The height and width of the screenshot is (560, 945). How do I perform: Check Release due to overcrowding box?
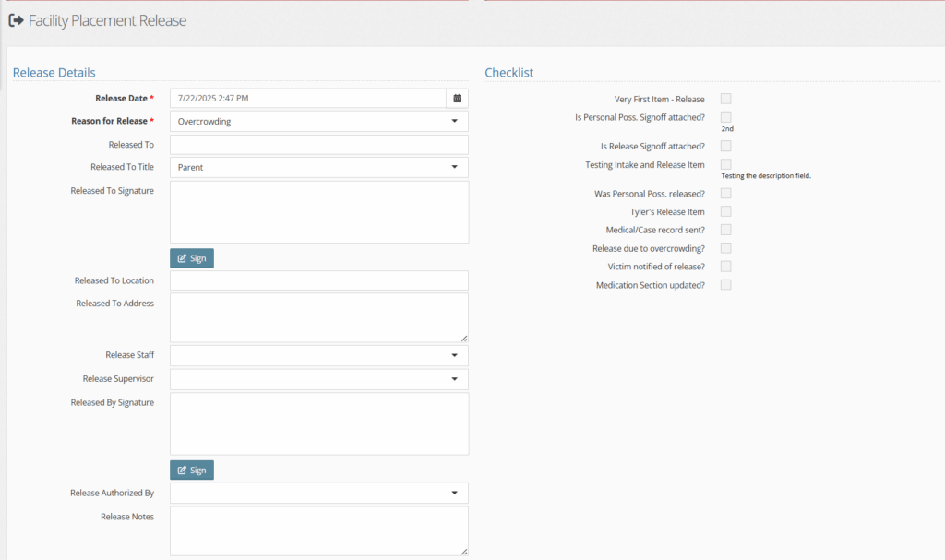725,248
